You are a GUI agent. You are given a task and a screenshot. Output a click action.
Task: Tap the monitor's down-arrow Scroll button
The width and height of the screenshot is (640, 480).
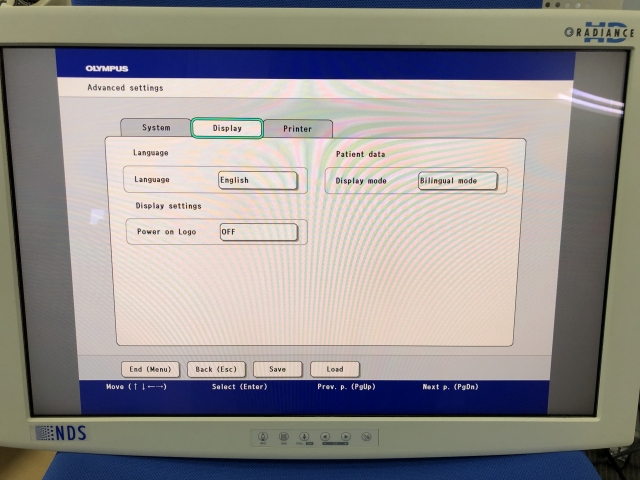[x=304, y=437]
